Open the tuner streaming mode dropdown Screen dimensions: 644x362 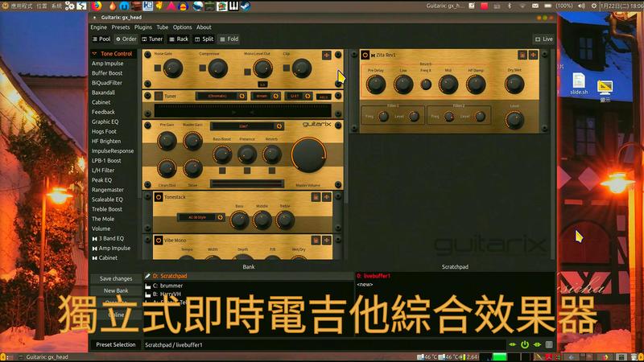266,96
